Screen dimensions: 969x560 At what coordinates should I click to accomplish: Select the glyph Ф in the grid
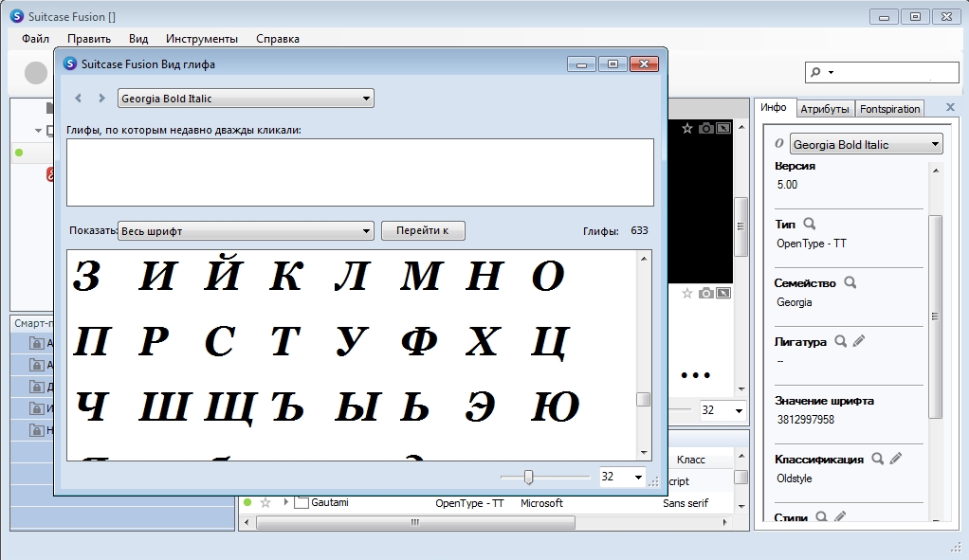point(420,341)
